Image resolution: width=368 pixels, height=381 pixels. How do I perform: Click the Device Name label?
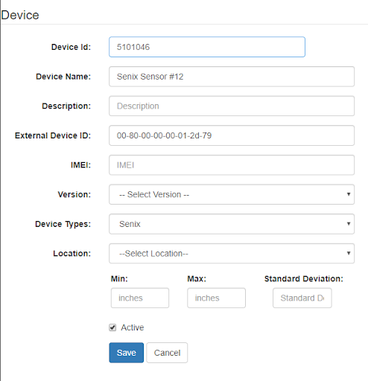click(63, 77)
